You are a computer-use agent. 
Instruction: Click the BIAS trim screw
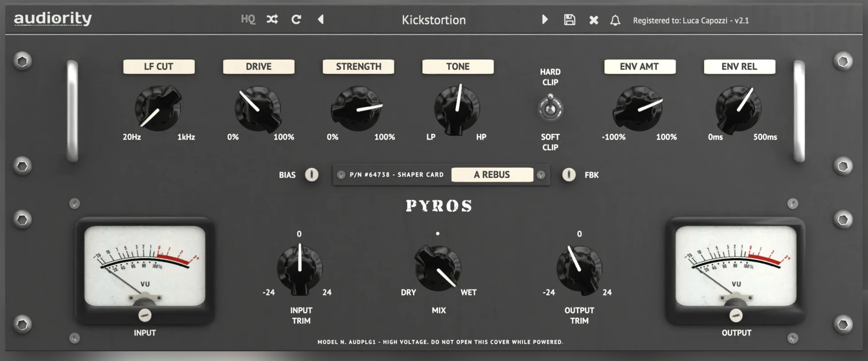(312, 175)
